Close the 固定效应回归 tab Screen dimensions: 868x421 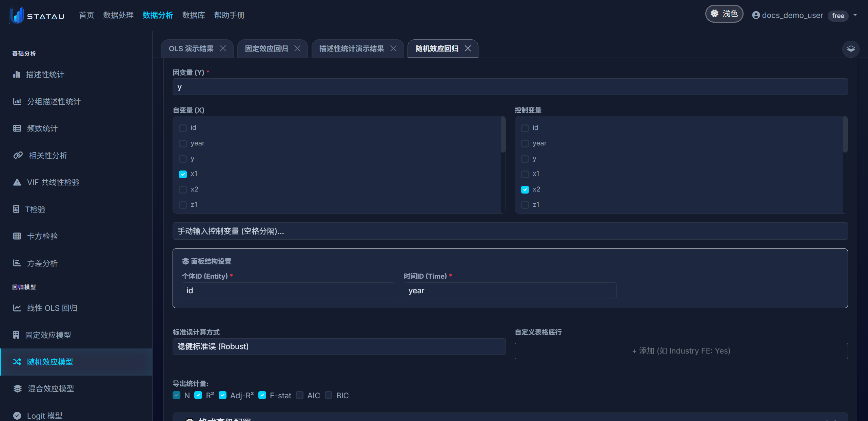[x=297, y=48]
